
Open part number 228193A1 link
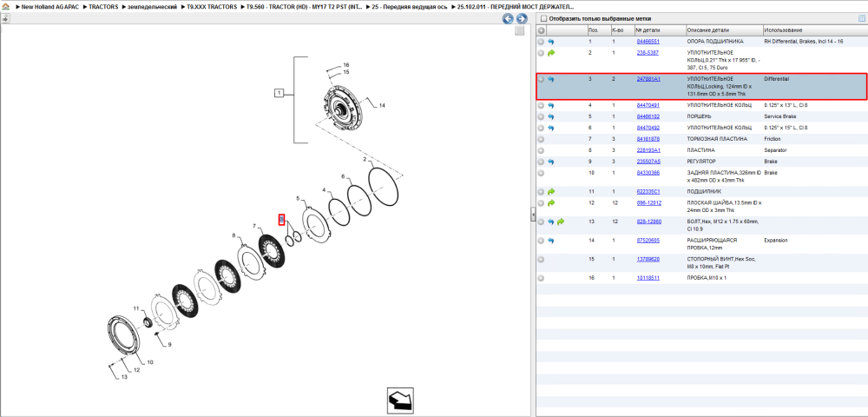click(648, 150)
